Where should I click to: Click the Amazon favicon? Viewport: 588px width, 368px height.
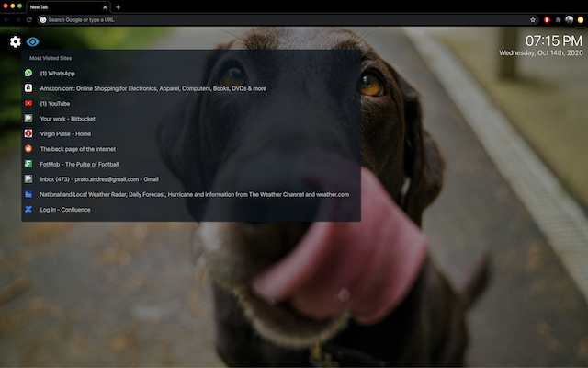[x=28, y=88]
